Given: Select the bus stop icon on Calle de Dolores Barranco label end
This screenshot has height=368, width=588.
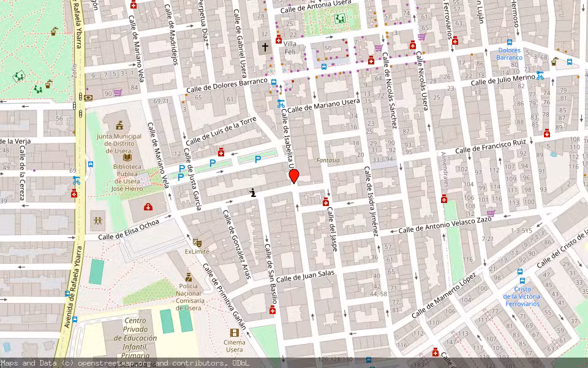Looking at the screenshot, I should [274, 82].
